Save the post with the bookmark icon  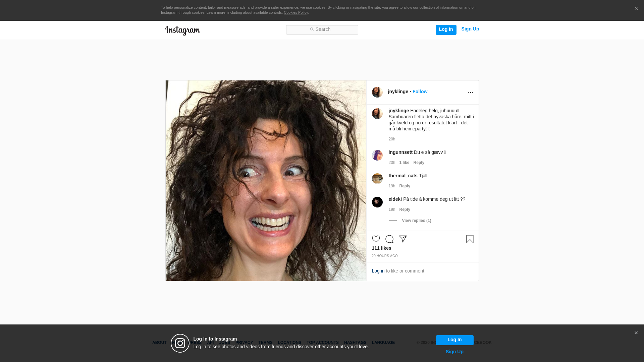[x=470, y=239]
